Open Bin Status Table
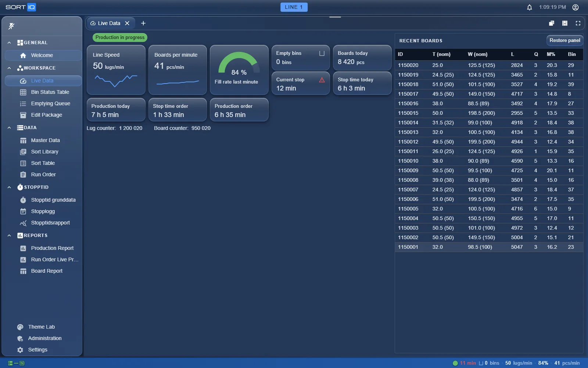Screen dimensions: 588x368 pos(43,92)
